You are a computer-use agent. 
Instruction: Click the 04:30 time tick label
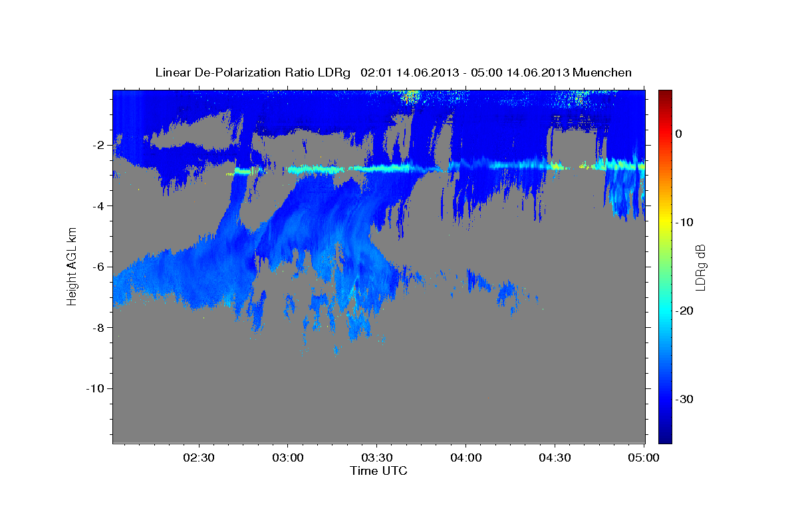pos(555,458)
